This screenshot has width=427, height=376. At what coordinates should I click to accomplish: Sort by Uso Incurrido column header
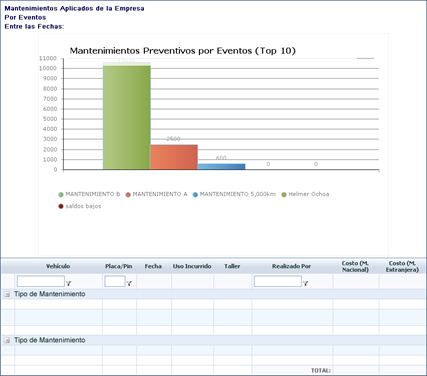pyautogui.click(x=192, y=266)
